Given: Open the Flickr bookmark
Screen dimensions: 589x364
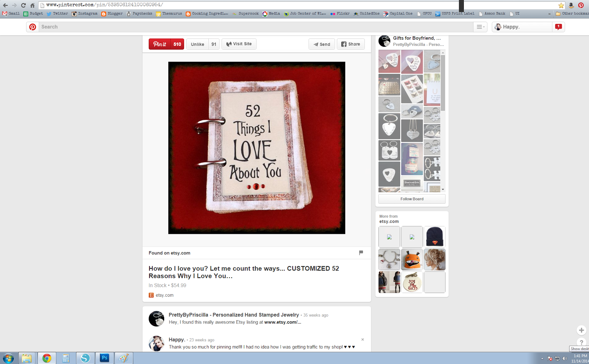Looking at the screenshot, I should coord(340,14).
